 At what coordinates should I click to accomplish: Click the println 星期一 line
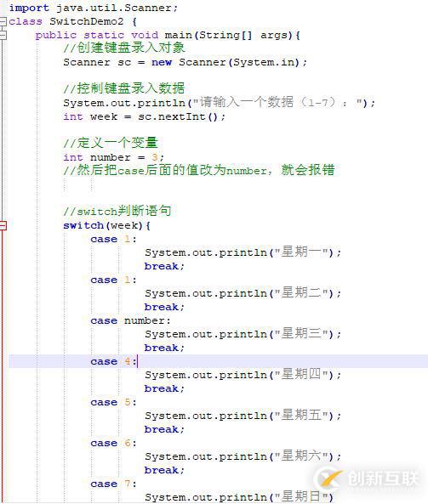pos(243,252)
